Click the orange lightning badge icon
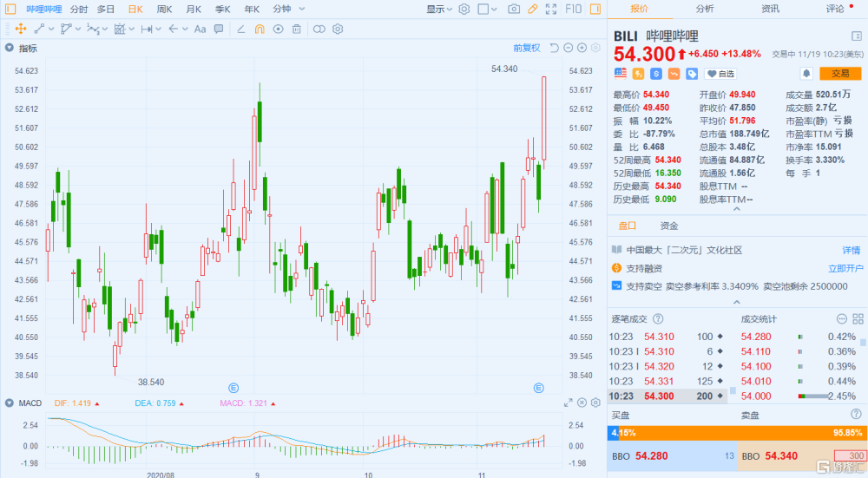The height and width of the screenshot is (478, 868). (638, 73)
